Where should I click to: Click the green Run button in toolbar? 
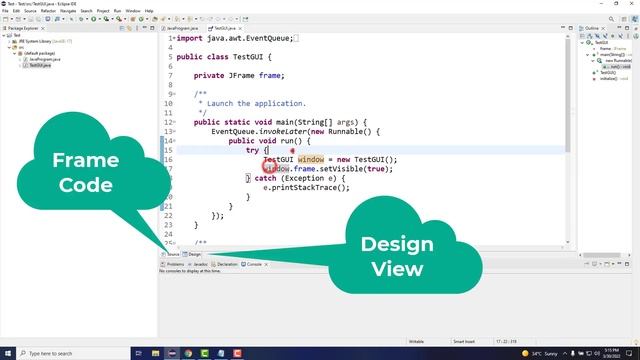click(x=93, y=19)
